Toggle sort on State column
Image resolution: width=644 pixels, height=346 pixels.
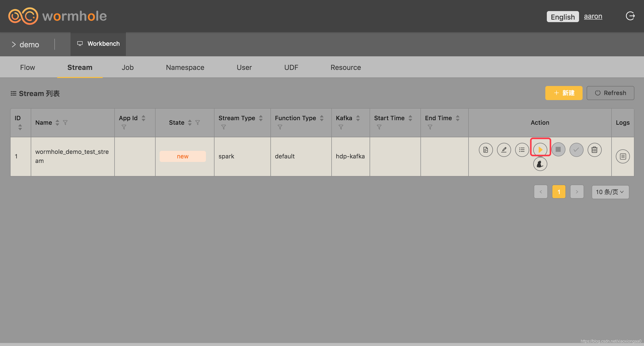click(x=190, y=122)
